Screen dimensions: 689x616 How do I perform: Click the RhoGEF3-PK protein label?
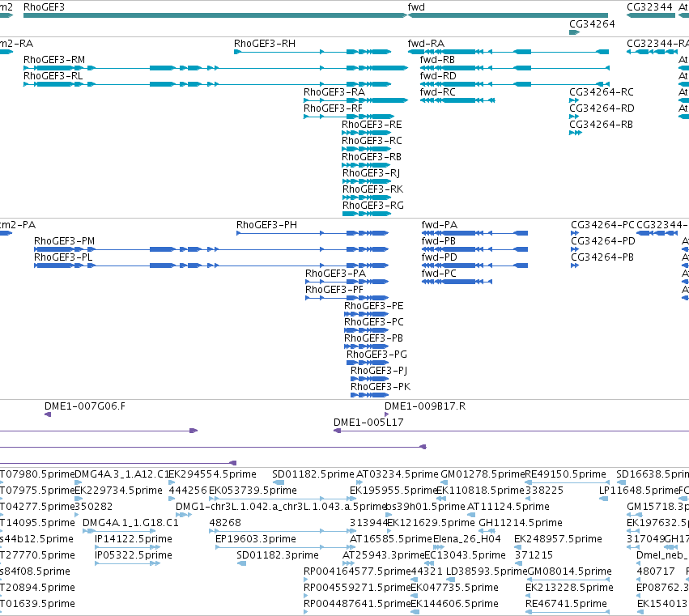[381, 387]
